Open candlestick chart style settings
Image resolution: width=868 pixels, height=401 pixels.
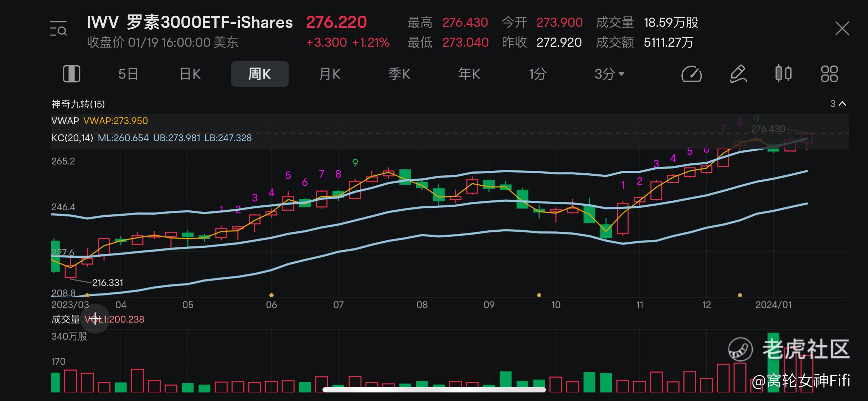[x=784, y=74]
